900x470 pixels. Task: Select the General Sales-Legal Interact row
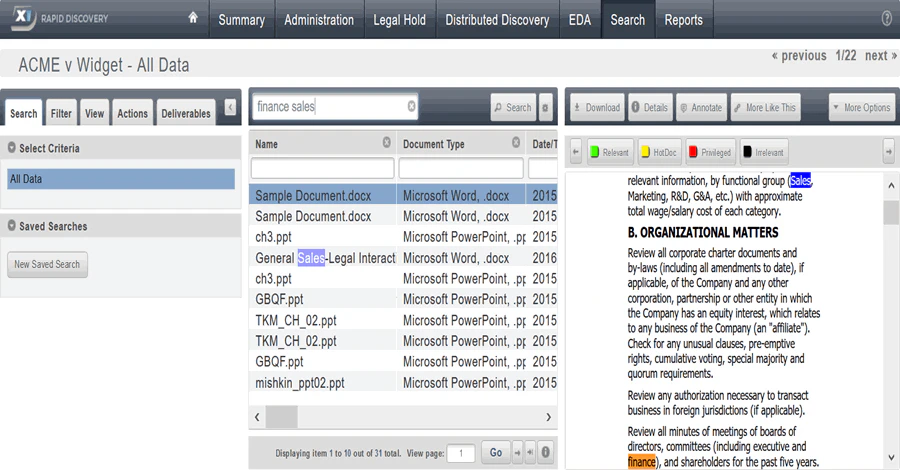click(x=403, y=258)
